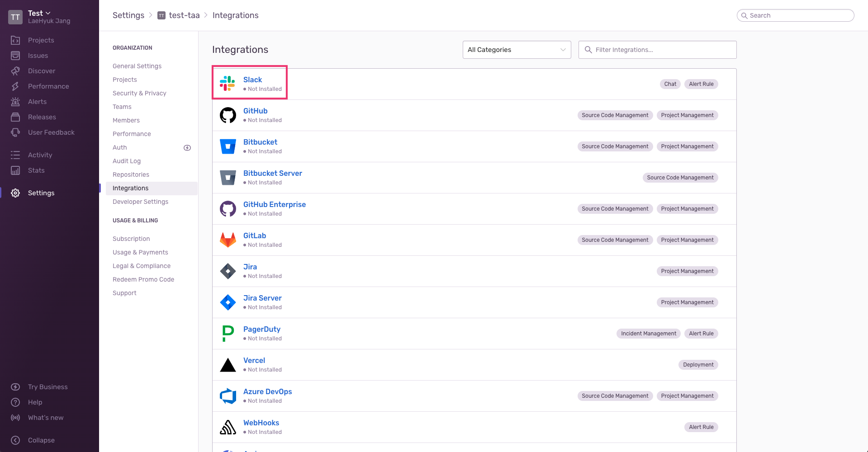Click the Deployment tag on Vercel row
The height and width of the screenshot is (452, 868).
698,365
